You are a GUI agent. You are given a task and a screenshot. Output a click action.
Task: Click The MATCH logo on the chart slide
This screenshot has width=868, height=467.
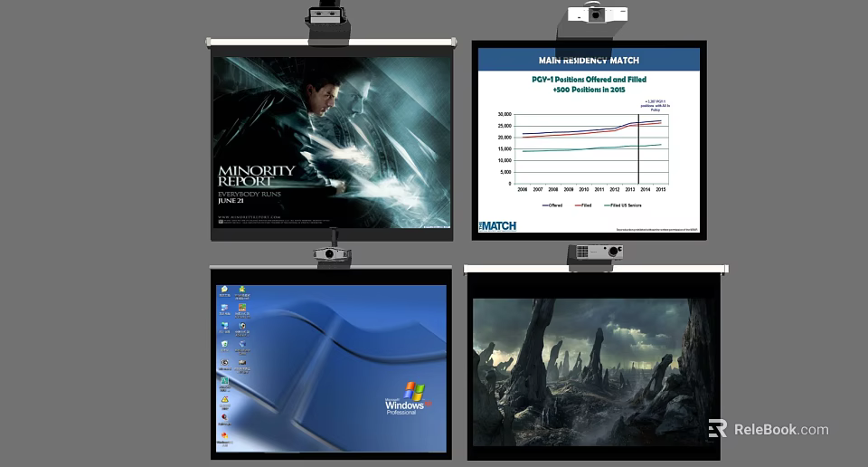497,225
